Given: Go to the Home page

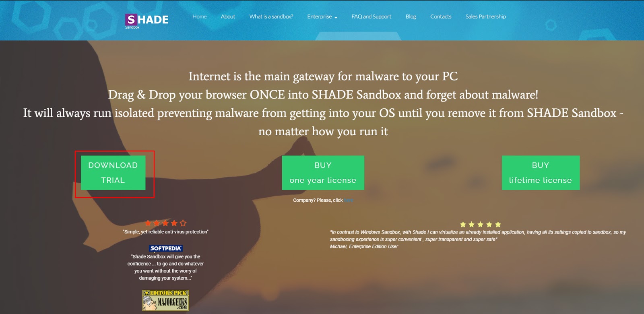Looking at the screenshot, I should [200, 17].
